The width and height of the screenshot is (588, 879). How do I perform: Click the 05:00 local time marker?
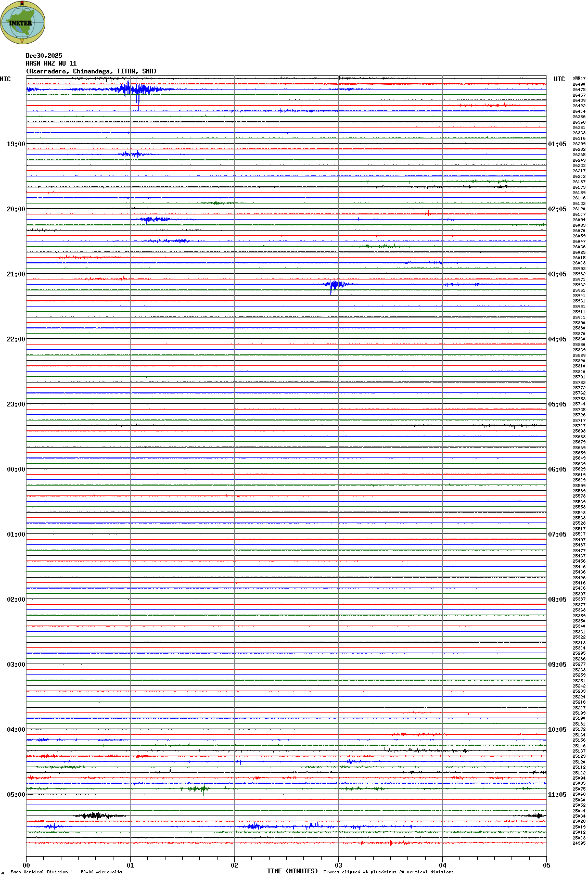[16, 795]
